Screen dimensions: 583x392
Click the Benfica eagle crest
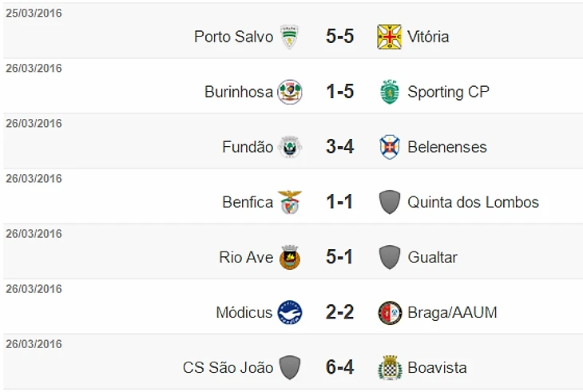[x=289, y=202]
